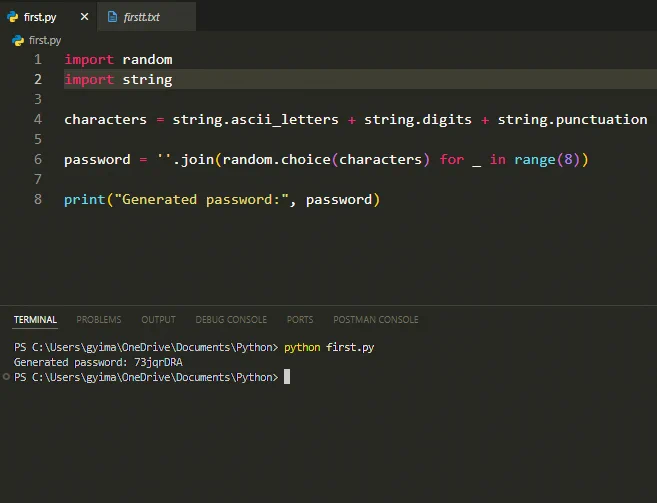Click the Python icon in the breadcrumb
657x503 pixels.
point(18,40)
